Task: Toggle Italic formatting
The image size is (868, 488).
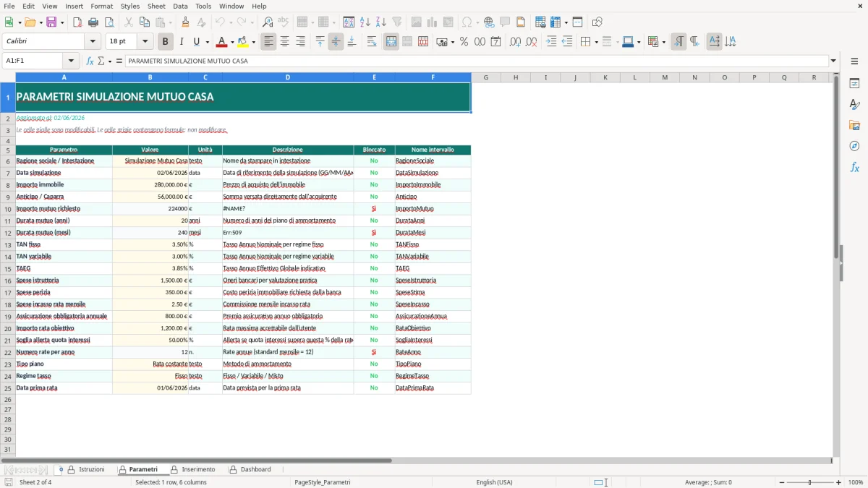Action: tap(181, 42)
